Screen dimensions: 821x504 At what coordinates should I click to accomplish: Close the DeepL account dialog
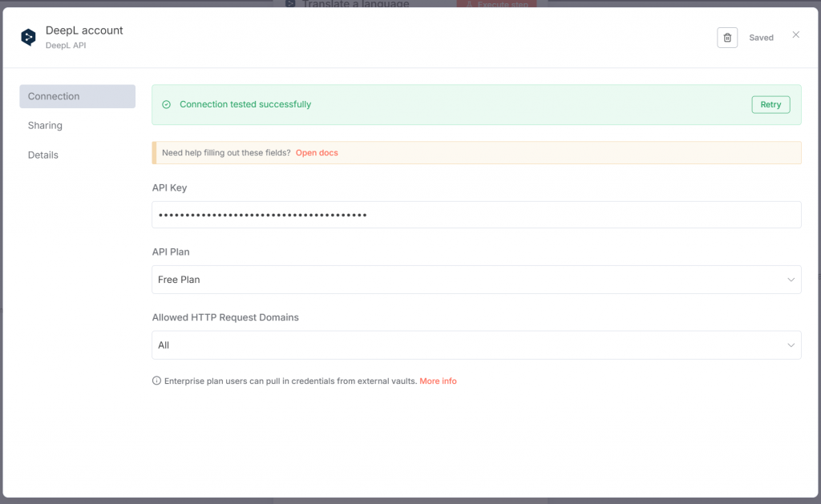click(x=795, y=34)
